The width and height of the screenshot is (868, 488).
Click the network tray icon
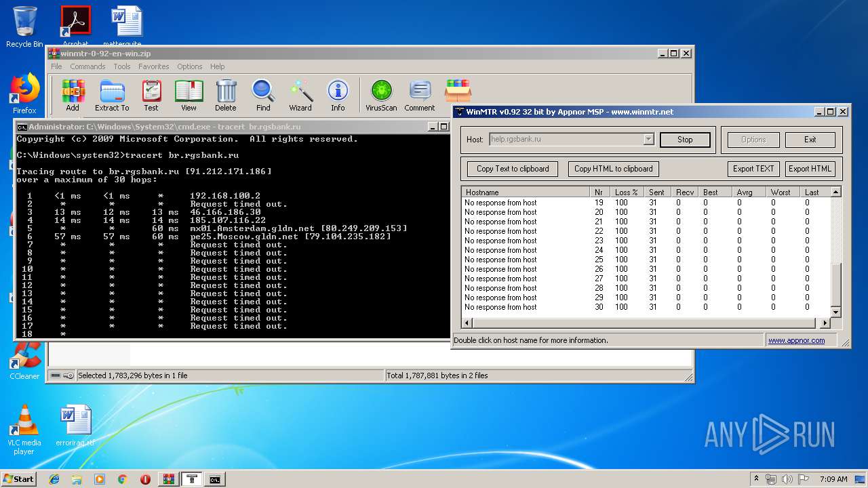coord(771,479)
